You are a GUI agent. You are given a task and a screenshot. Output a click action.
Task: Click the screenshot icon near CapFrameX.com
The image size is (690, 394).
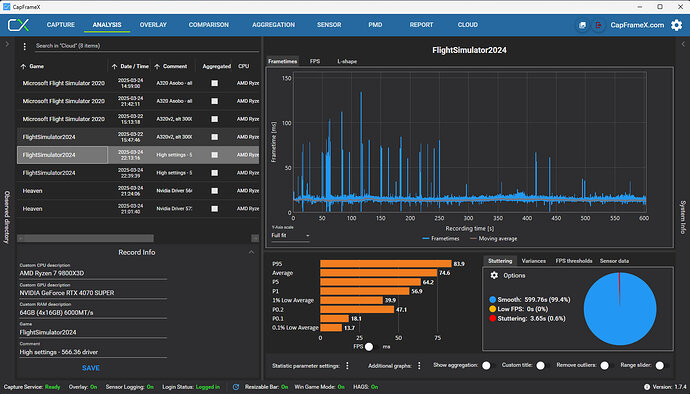582,25
